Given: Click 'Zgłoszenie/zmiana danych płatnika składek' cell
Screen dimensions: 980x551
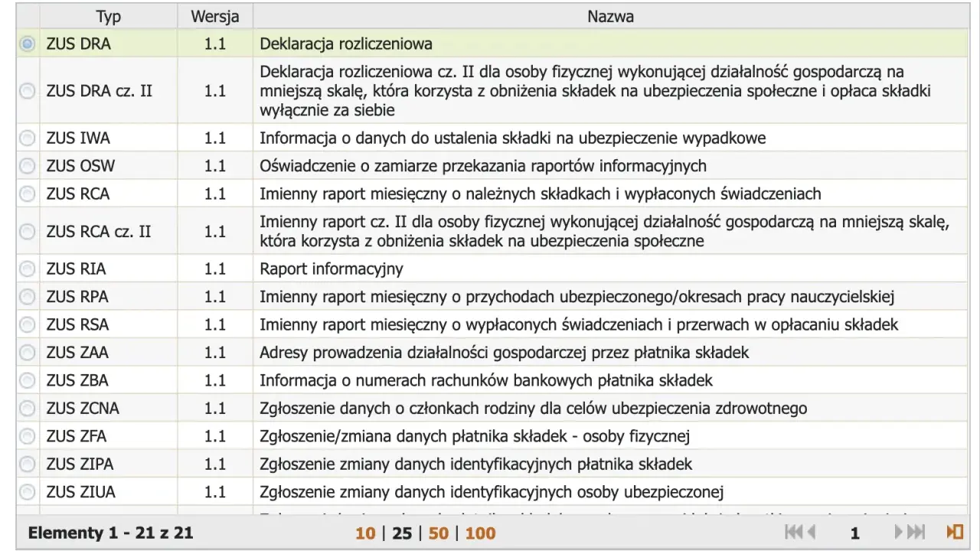Looking at the screenshot, I should [610, 436].
